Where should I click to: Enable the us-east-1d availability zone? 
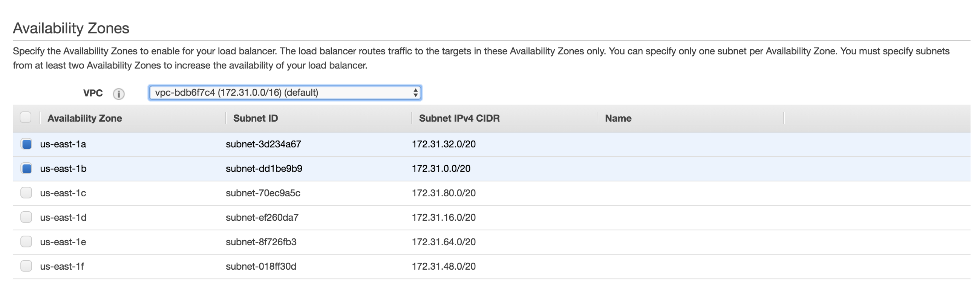coord(26,217)
